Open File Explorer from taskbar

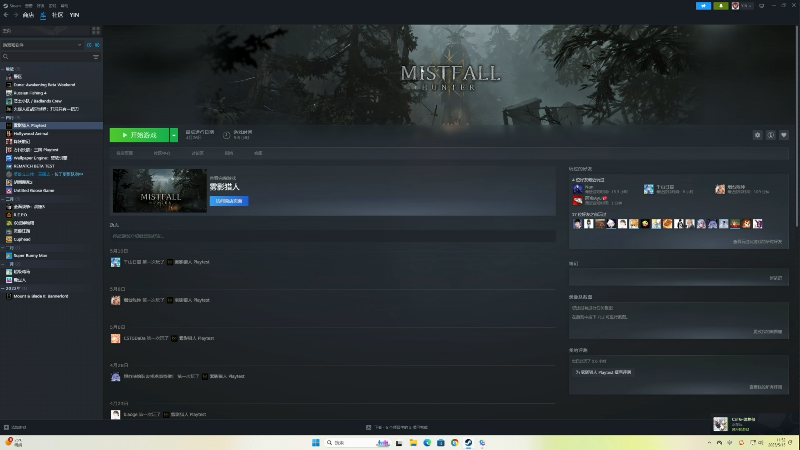(413, 443)
